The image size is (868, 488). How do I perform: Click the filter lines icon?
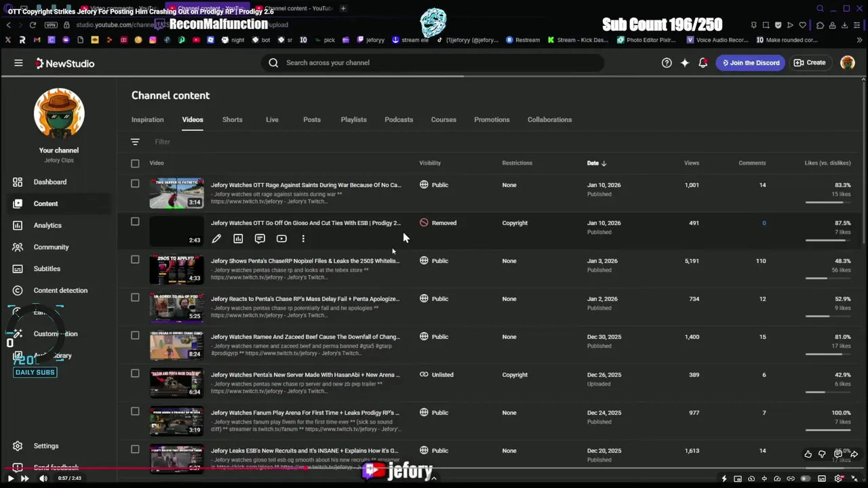[x=135, y=142]
